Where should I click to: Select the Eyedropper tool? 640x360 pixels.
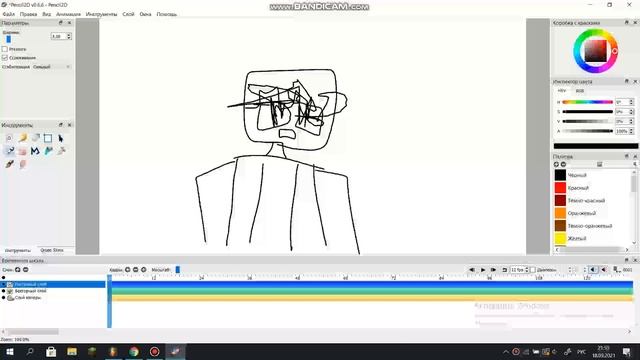coord(61,151)
